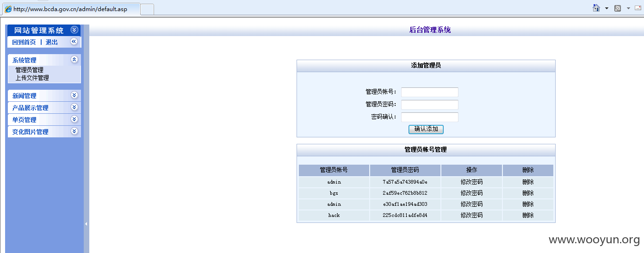The image size is (644, 253).
Task: Click 修改密码 for bgs account
Action: (x=471, y=193)
